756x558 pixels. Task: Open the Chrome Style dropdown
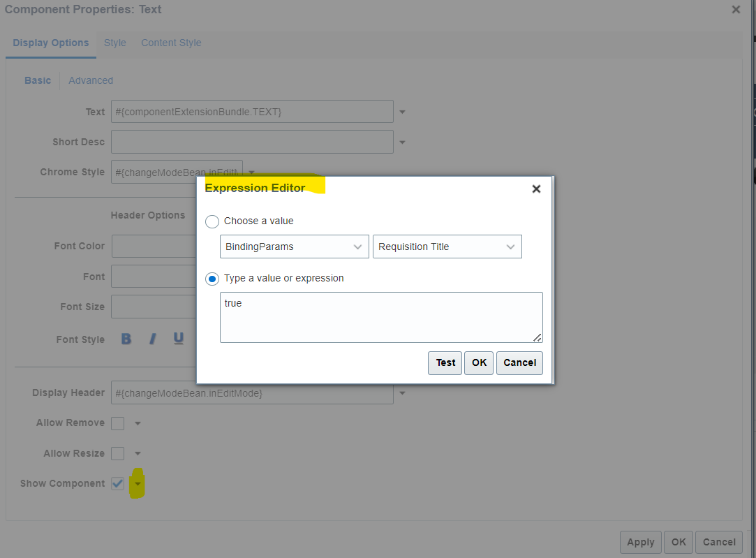(x=251, y=172)
